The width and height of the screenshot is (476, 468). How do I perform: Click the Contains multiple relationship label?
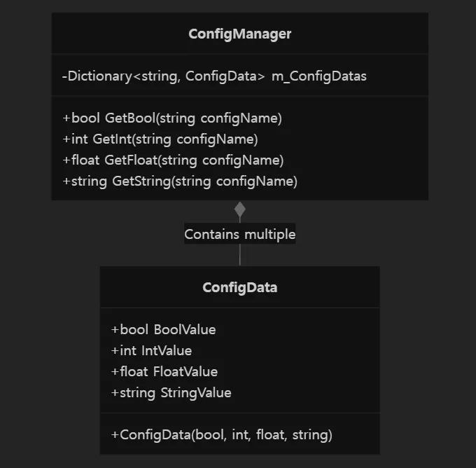pyautogui.click(x=240, y=234)
